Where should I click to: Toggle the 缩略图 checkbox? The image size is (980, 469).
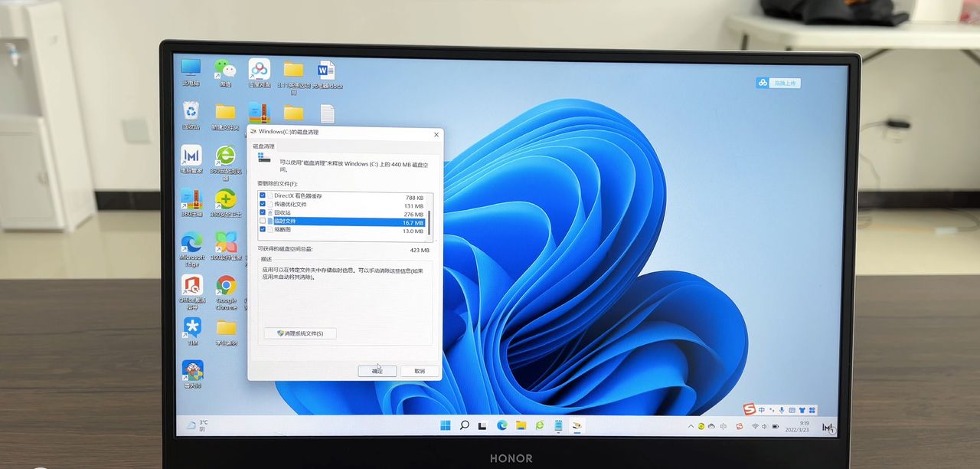[263, 230]
